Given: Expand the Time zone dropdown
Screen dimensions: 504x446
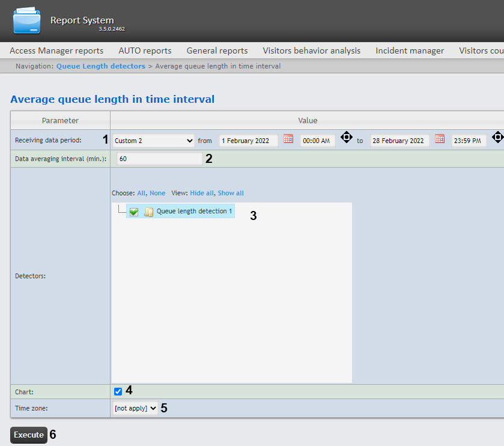Looking at the screenshot, I should [136, 408].
